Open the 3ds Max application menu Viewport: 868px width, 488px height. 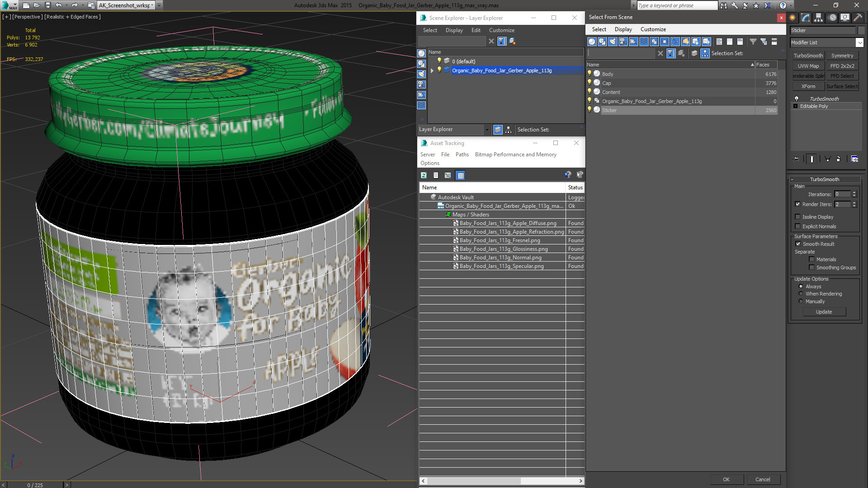click(9, 5)
